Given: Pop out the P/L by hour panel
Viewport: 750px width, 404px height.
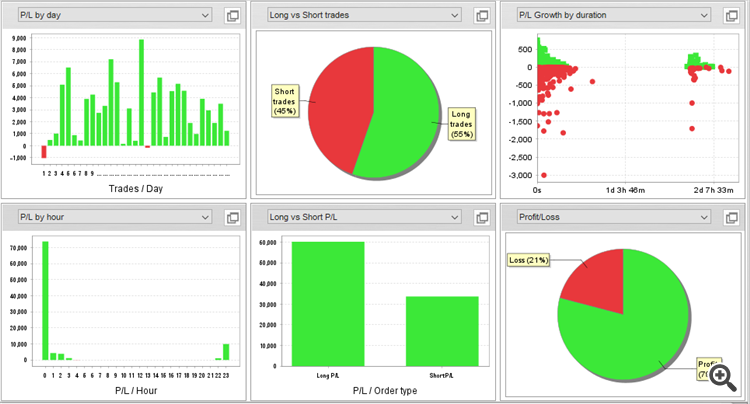Looking at the screenshot, I should click(x=232, y=218).
